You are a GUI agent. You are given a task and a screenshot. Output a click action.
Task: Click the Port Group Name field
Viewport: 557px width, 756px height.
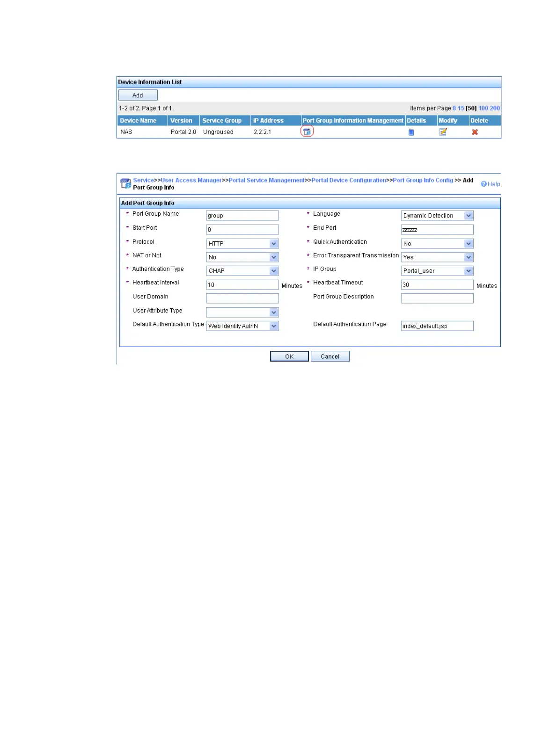pos(242,216)
